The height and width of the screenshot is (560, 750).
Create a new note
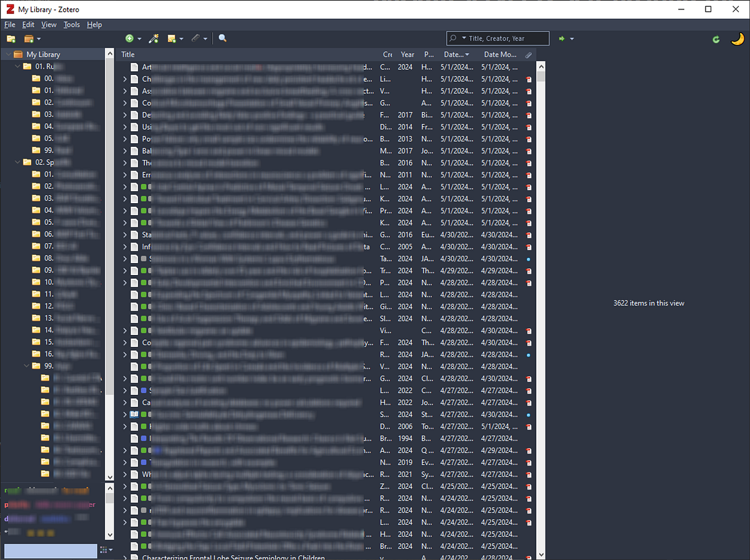coord(170,38)
